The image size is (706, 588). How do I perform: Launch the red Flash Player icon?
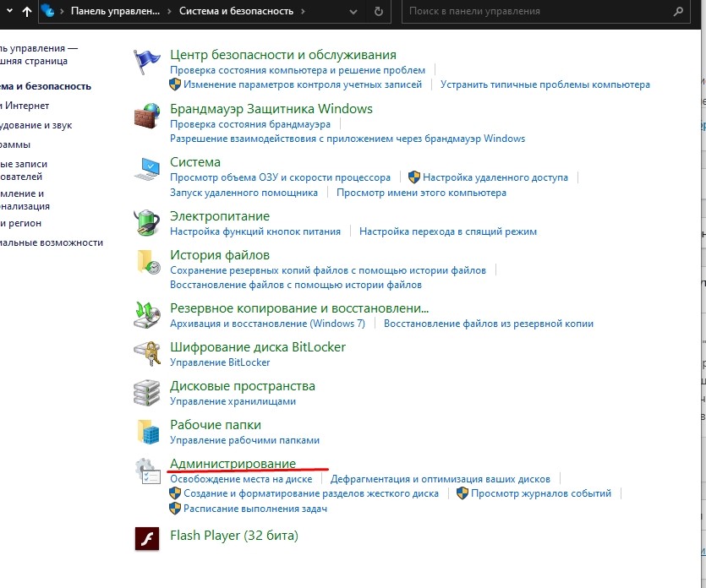click(147, 538)
